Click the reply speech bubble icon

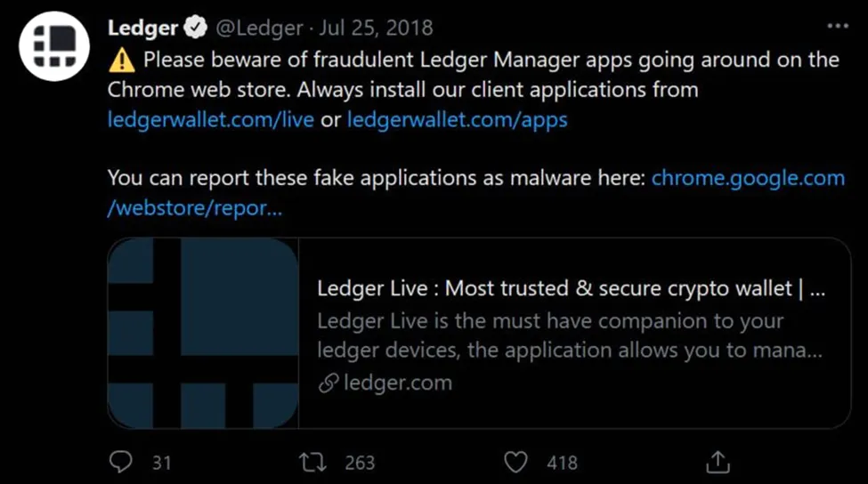tap(121, 462)
